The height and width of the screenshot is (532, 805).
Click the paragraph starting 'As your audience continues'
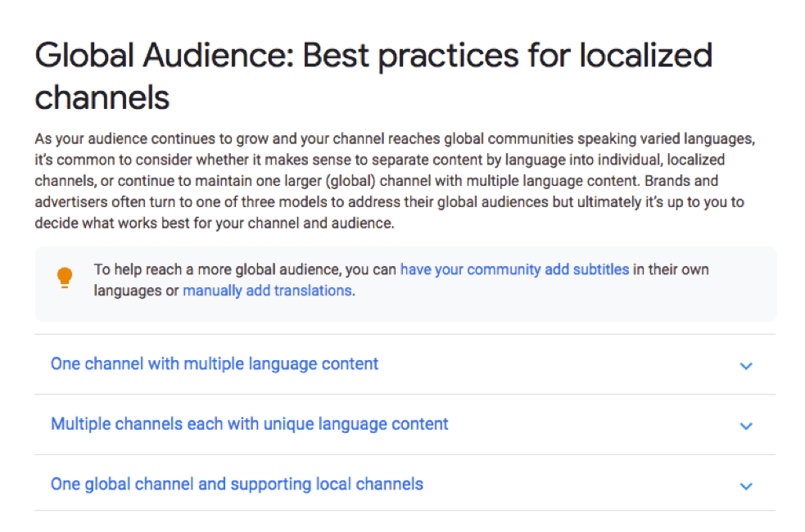[395, 181]
